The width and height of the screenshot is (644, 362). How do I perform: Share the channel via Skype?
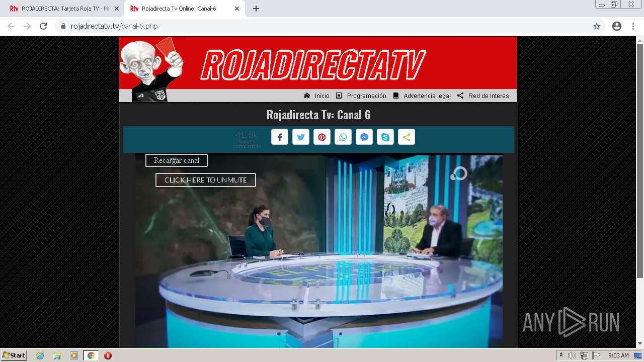(385, 137)
